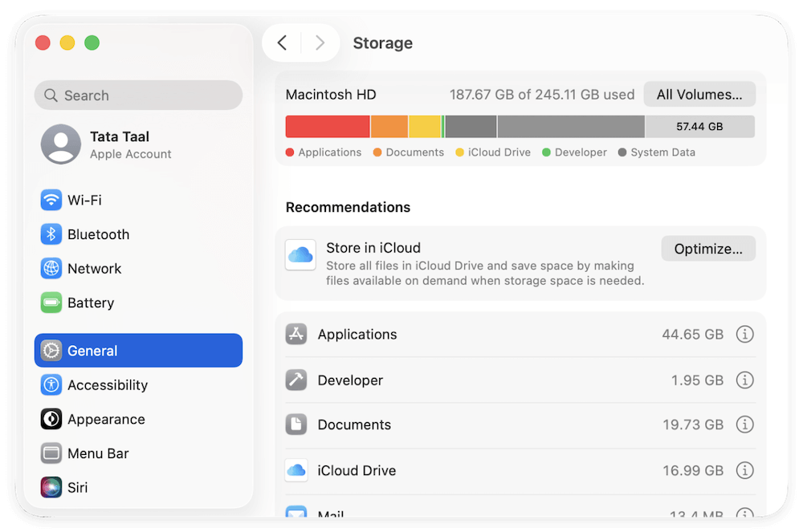Screen dimensions: 803x532
Task: Open Appearance settings
Action: click(105, 419)
